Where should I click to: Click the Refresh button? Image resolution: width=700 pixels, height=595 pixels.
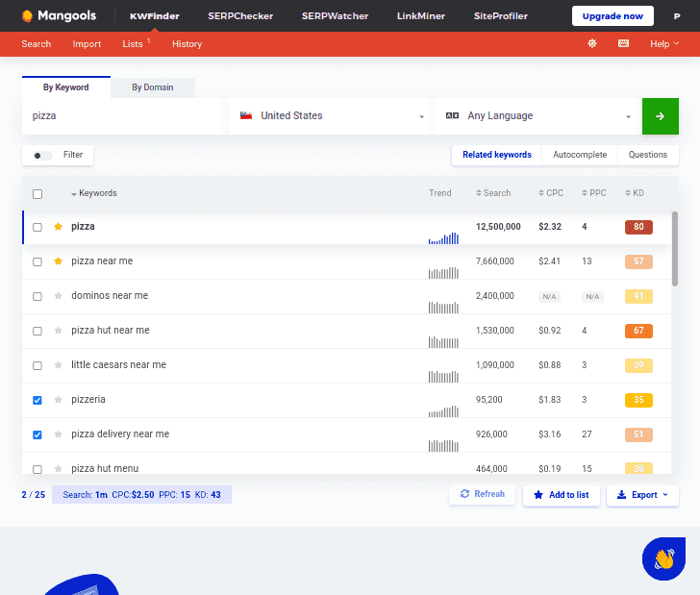click(482, 494)
